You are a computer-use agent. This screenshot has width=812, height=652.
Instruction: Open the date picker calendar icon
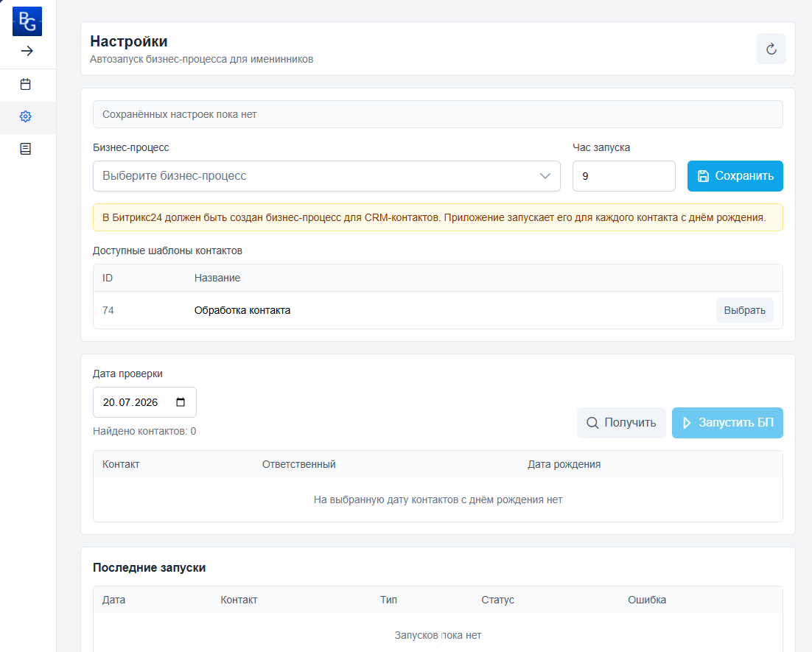(x=181, y=402)
